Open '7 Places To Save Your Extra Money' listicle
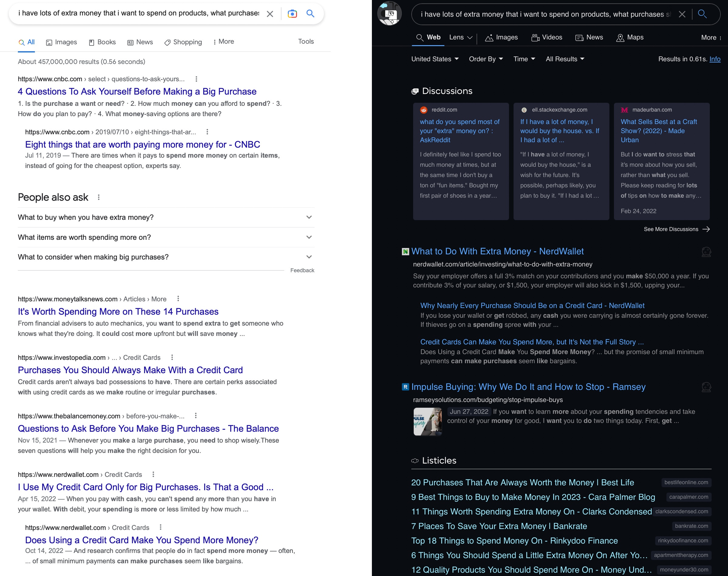728x576 pixels. coord(499,526)
